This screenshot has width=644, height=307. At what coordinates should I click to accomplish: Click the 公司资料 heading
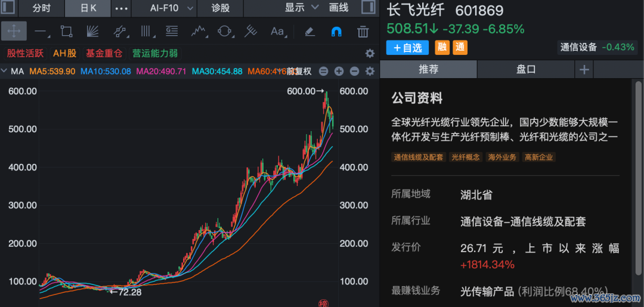click(x=417, y=98)
